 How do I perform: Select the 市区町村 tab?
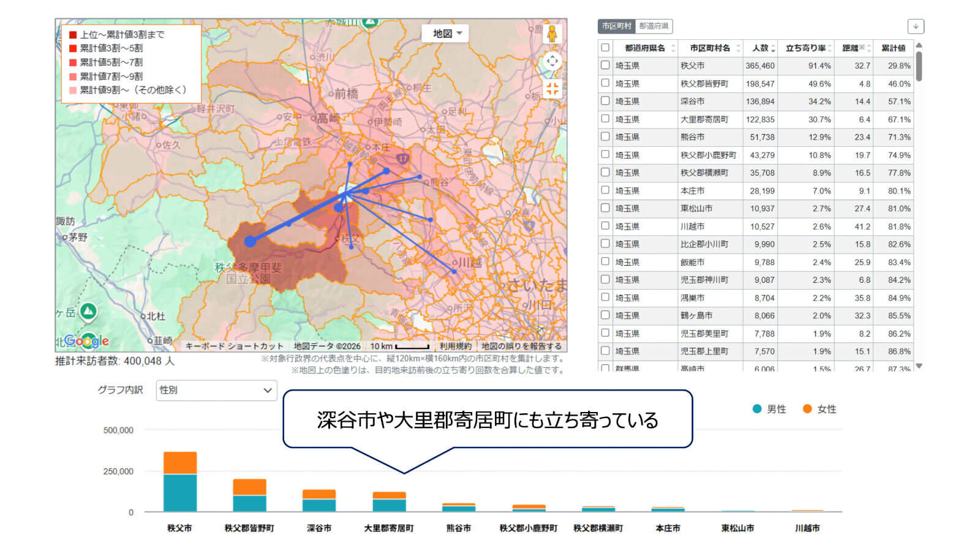pos(616,26)
